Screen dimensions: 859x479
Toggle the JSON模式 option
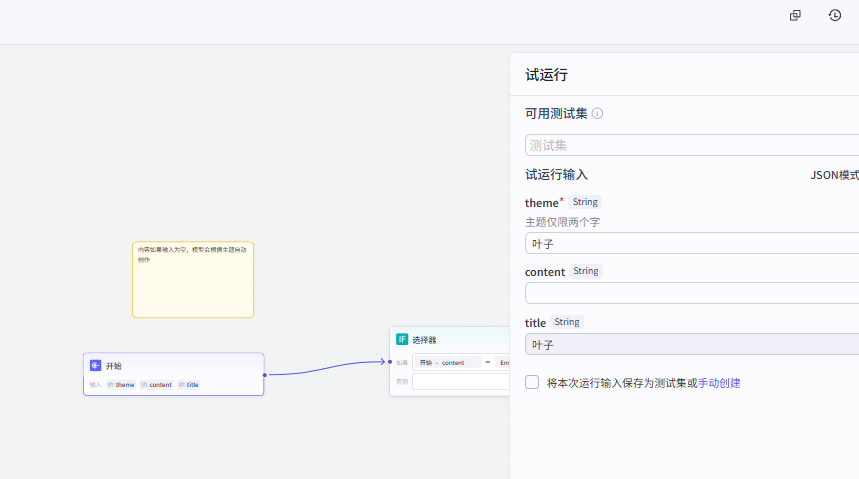tap(834, 175)
